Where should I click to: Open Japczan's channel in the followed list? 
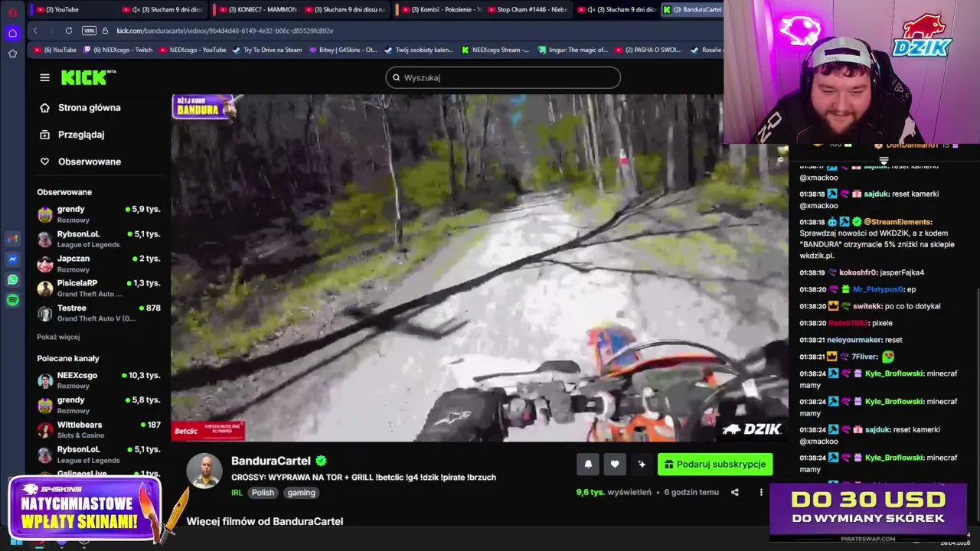pos(99,263)
